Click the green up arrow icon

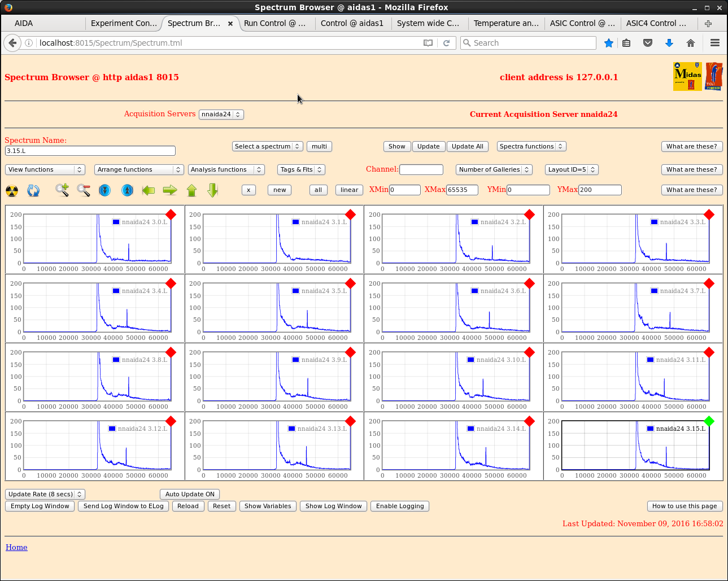tap(191, 190)
